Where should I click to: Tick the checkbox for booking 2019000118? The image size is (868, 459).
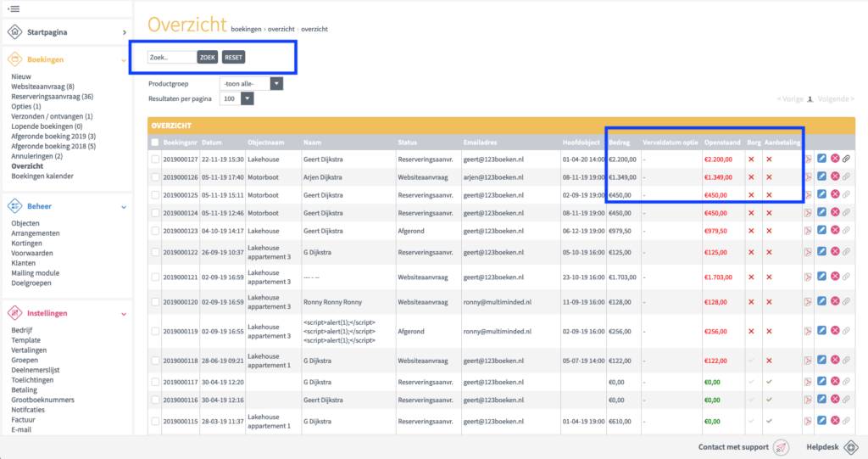coord(155,361)
